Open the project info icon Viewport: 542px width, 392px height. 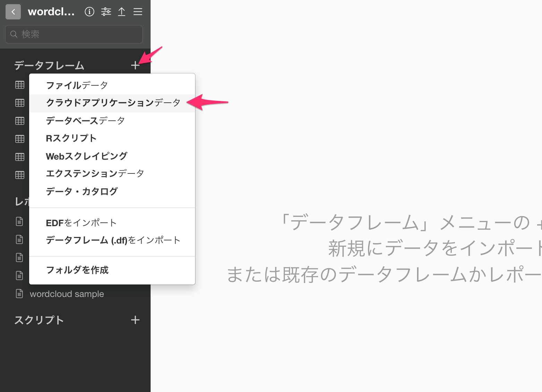90,12
